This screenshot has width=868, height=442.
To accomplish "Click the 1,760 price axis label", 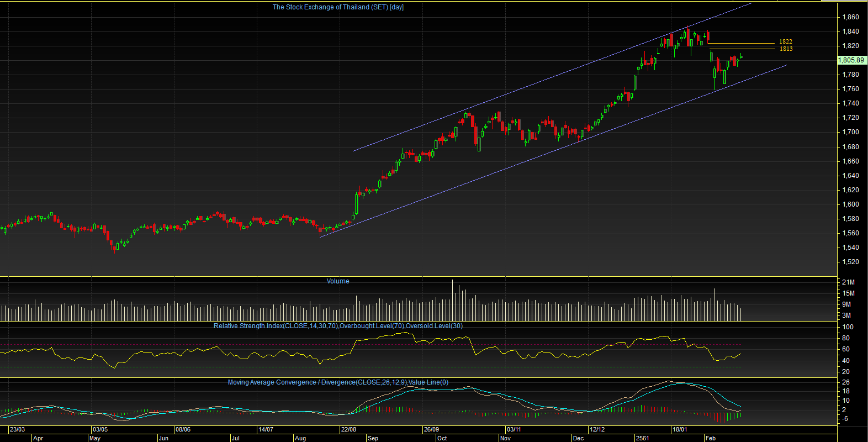I will pos(850,89).
